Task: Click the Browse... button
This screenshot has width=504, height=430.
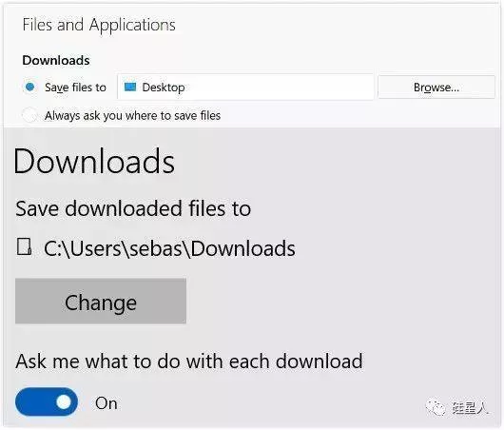Action: click(x=436, y=88)
